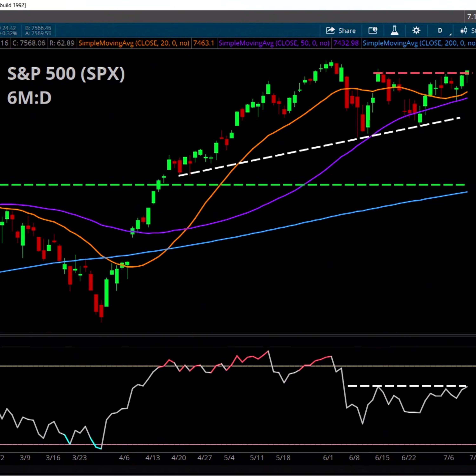Click the 7432.98 moving average value
Viewport: 476px width, 476px height.
[x=346, y=43]
